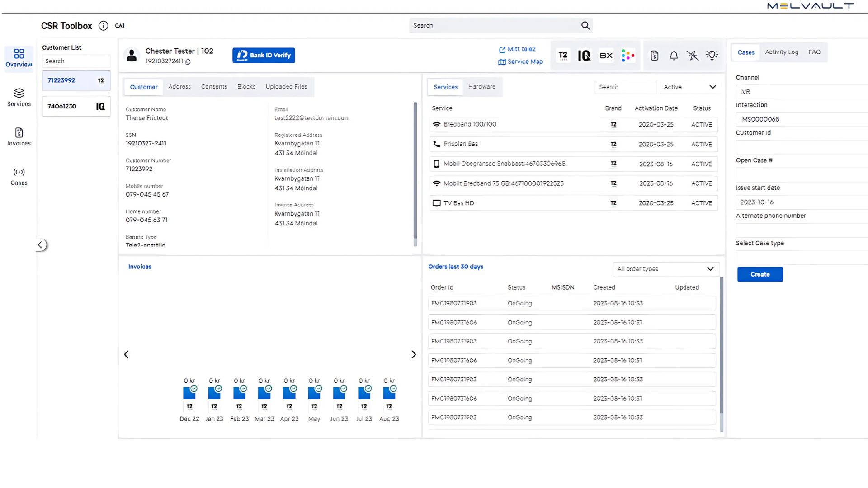Select the Cases tab in right panel
This screenshot has height=488, width=868.
746,52
